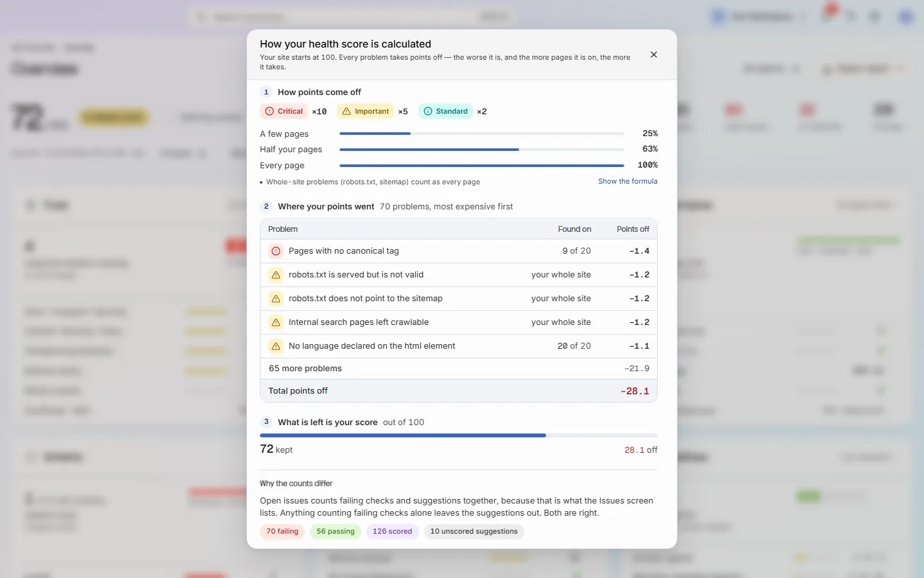
Task: Click the score bar above '72 kept'
Action: click(x=459, y=435)
